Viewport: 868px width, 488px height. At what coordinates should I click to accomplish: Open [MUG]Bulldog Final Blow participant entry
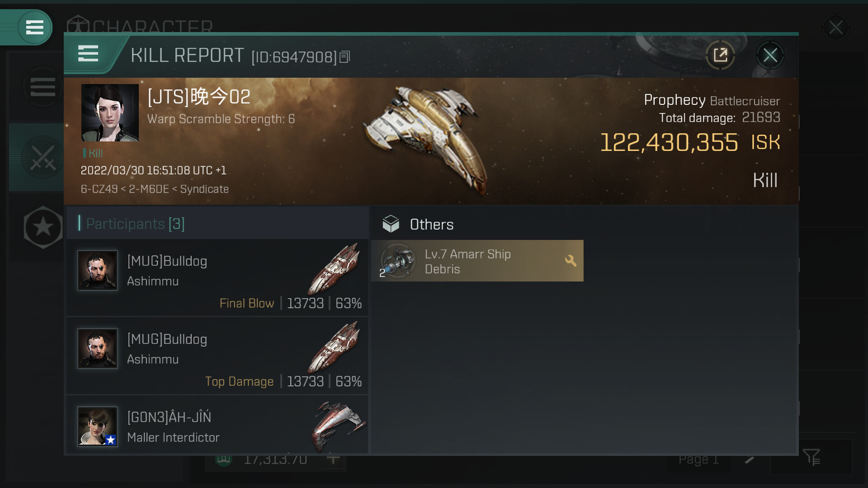point(217,277)
